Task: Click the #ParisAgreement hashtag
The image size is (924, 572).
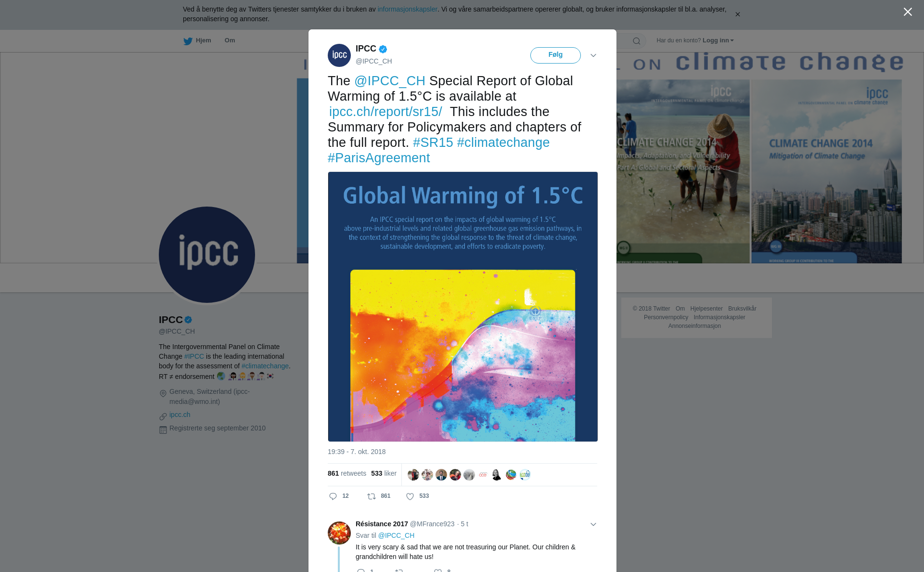Action: (379, 158)
